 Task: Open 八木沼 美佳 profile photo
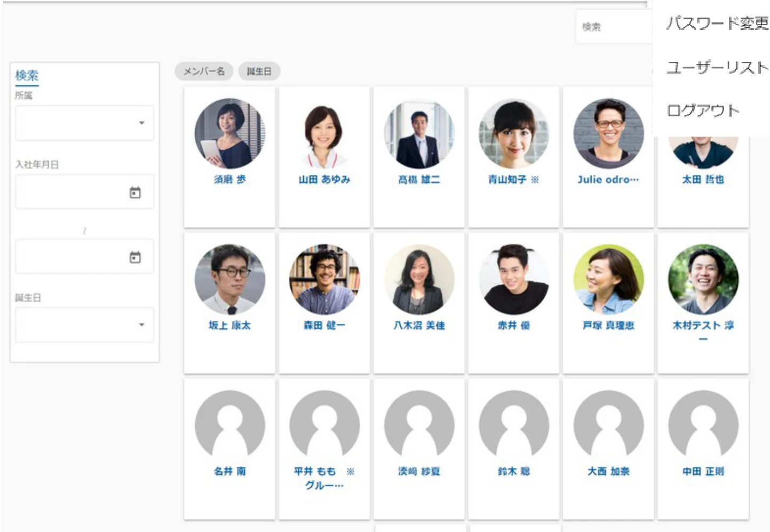[419, 280]
